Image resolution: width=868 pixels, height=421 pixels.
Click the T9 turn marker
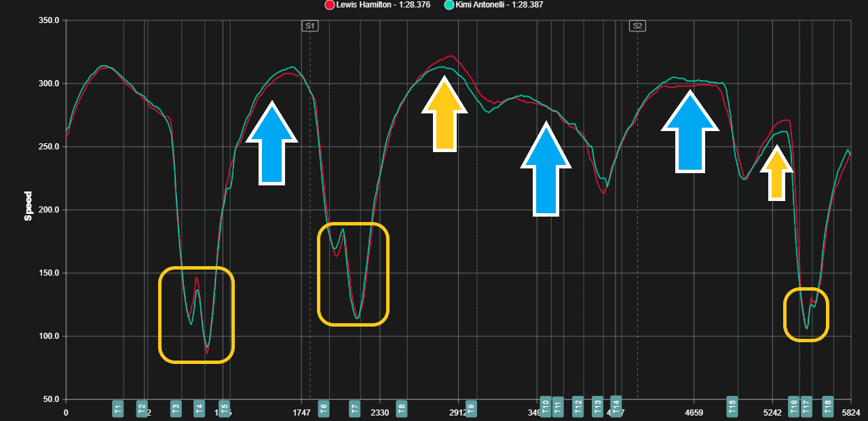[471, 409]
